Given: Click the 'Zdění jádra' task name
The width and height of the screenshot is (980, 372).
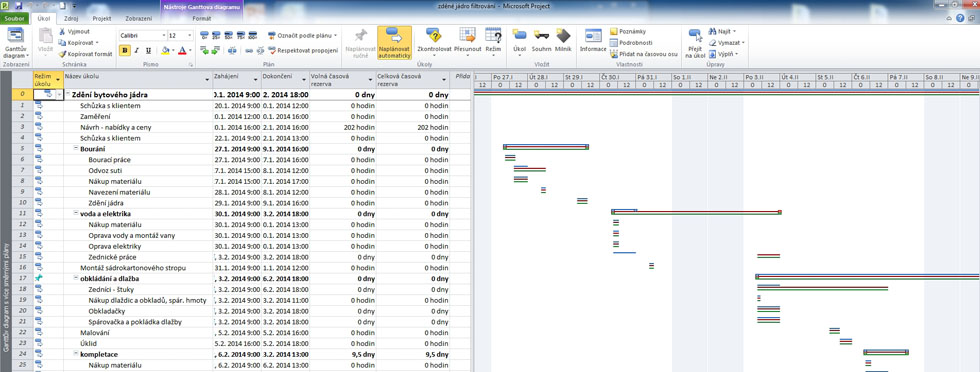Looking at the screenshot, I should [106, 203].
